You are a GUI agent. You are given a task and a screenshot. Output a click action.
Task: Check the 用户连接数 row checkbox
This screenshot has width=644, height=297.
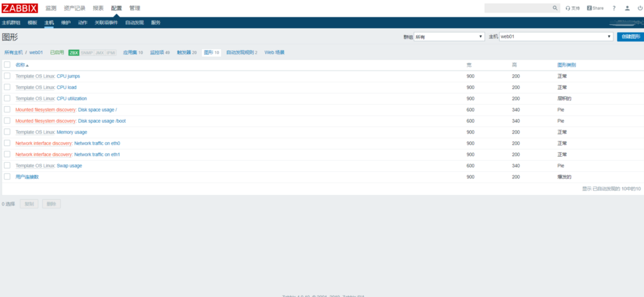(7, 177)
